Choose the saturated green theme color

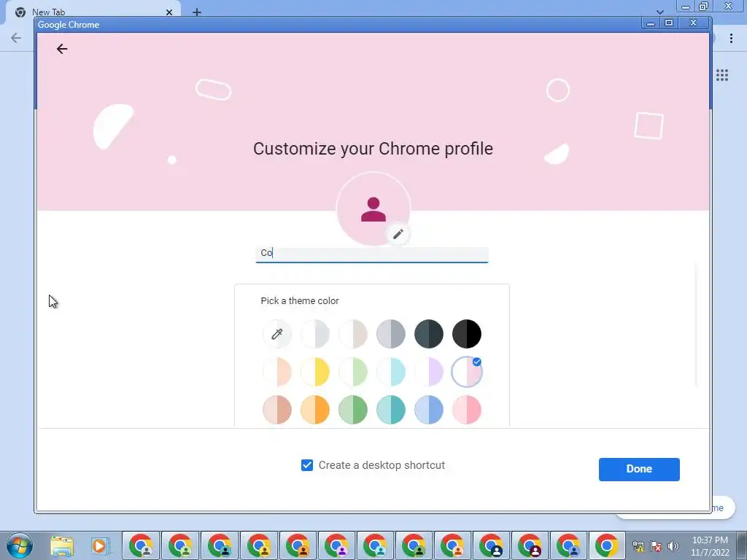pyautogui.click(x=352, y=410)
